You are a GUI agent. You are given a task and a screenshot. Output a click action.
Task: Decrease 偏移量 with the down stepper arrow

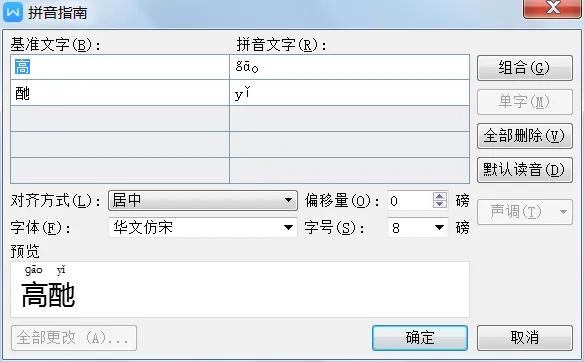point(440,204)
